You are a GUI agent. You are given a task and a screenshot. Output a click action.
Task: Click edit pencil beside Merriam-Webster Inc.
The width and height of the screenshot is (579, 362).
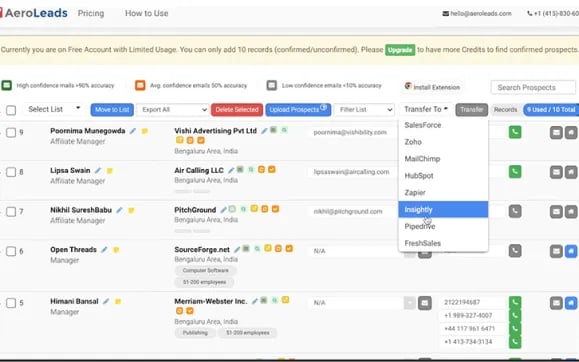tap(254, 301)
